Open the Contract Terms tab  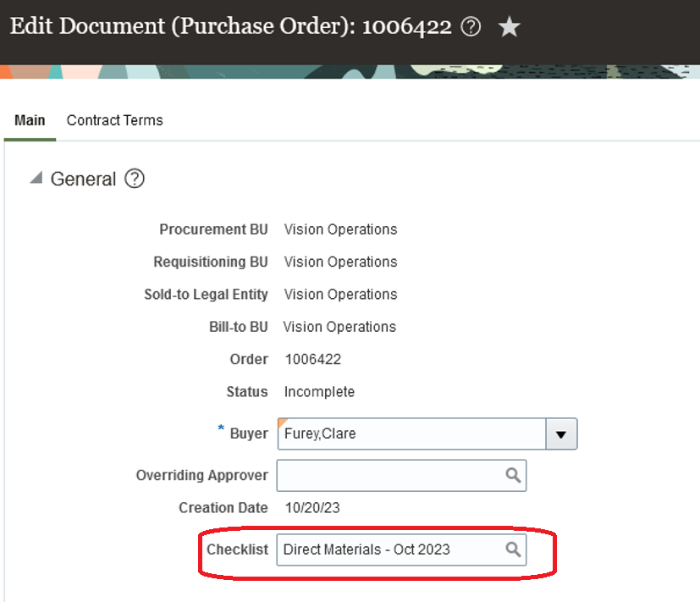115,120
